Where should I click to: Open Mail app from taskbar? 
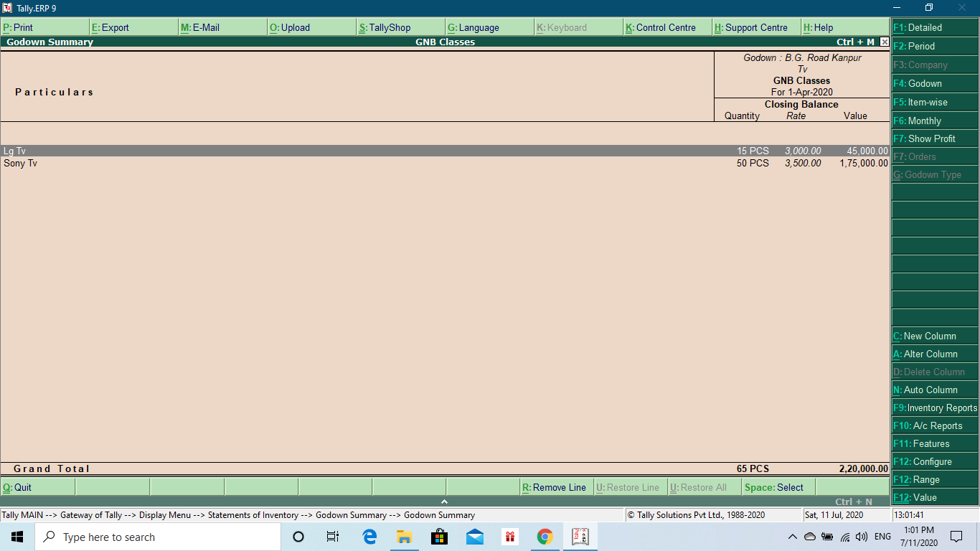pos(474,537)
